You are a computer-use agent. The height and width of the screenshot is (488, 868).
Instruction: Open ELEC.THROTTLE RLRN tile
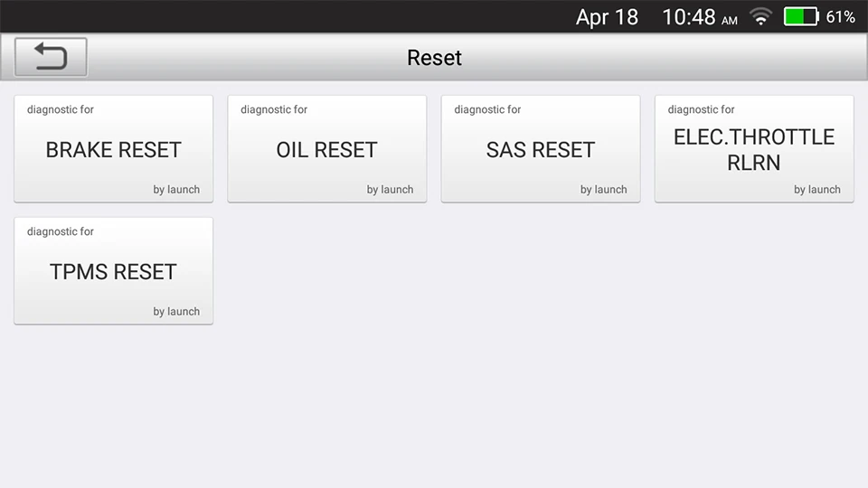coord(754,149)
